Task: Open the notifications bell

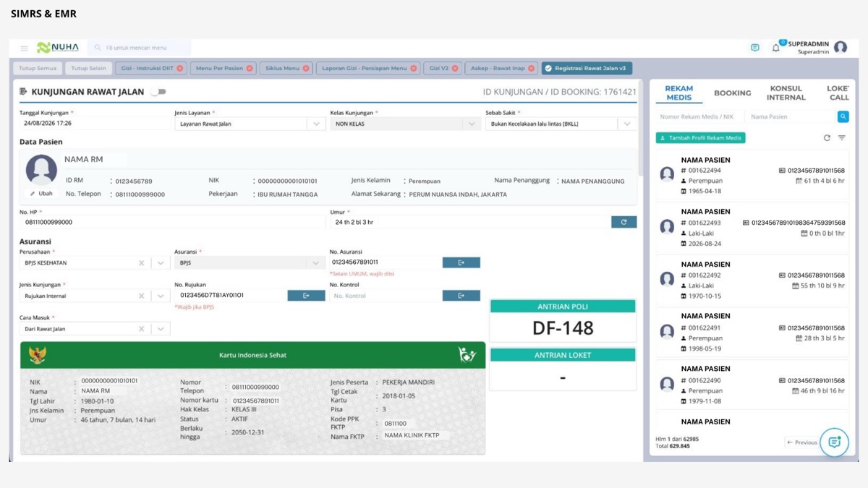Action: (776, 48)
